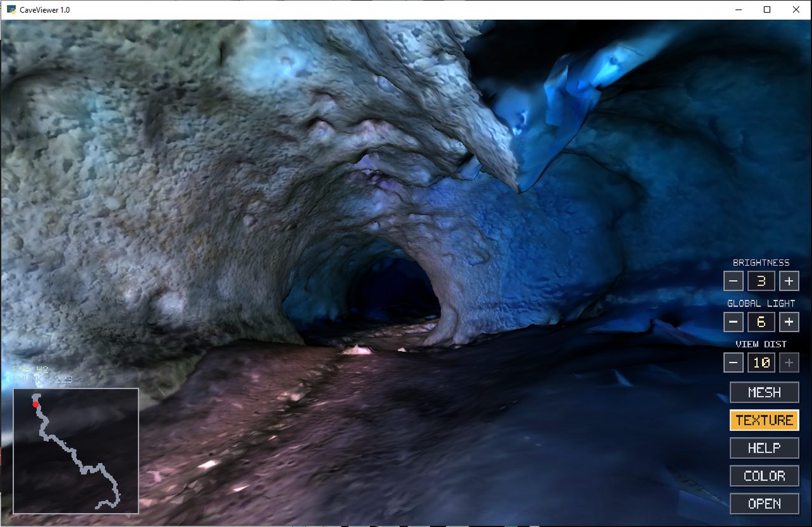Decrease brightness with the minus button
This screenshot has width=812, height=527.
coord(733,281)
